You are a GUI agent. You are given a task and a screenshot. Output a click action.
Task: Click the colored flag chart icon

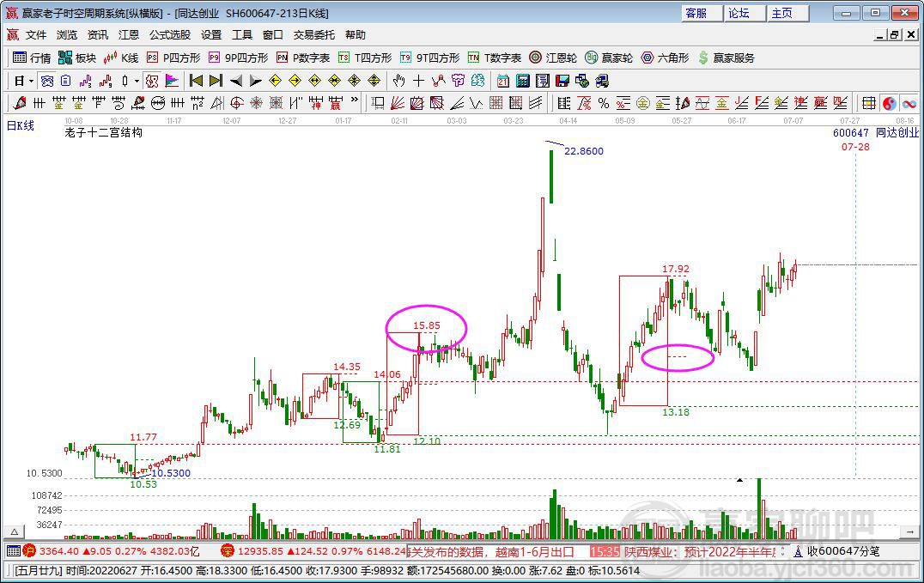(172, 81)
